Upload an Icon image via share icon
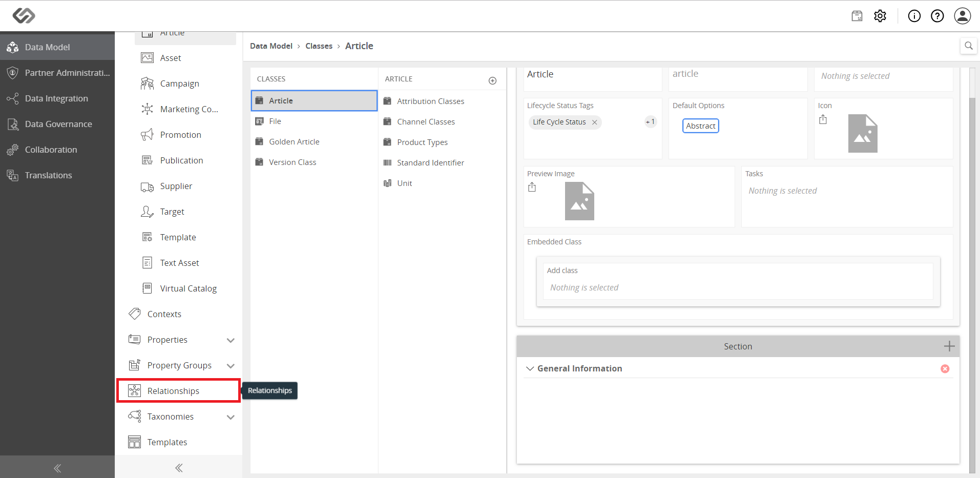 (823, 119)
